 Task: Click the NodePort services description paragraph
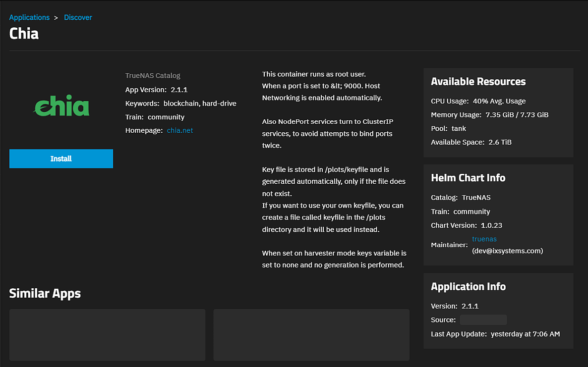(328, 133)
